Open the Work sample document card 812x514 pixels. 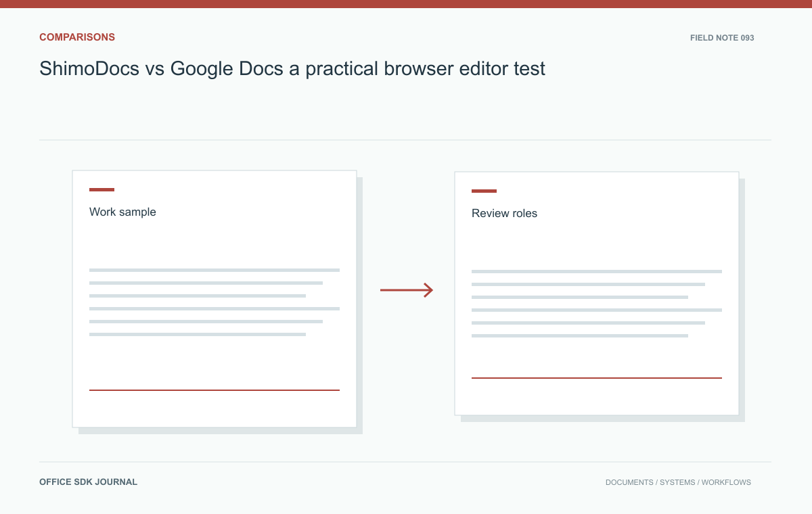click(215, 299)
